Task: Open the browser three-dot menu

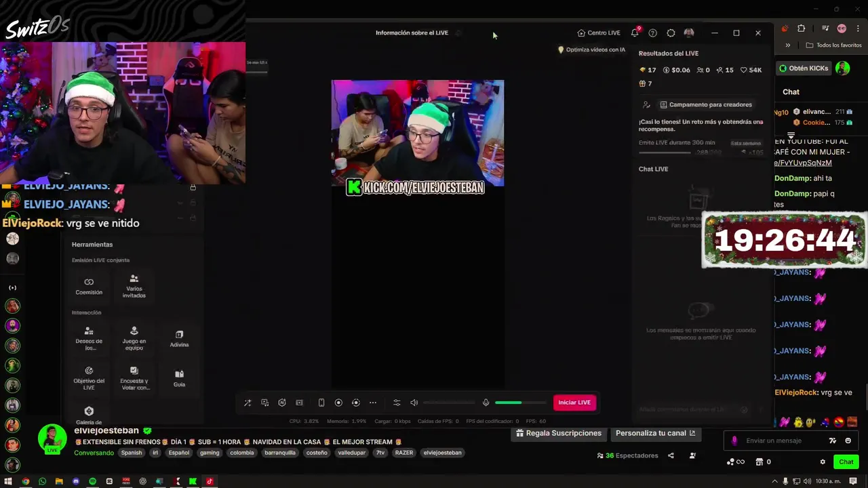Action: (x=857, y=28)
